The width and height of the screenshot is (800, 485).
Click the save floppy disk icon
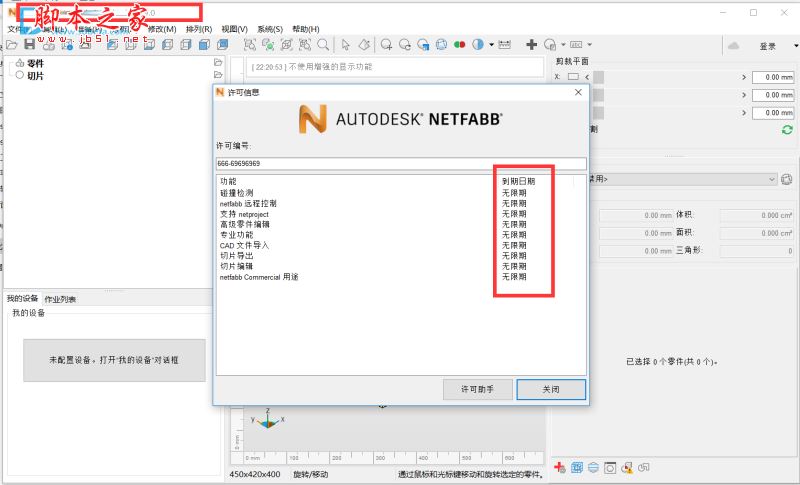click(30, 44)
